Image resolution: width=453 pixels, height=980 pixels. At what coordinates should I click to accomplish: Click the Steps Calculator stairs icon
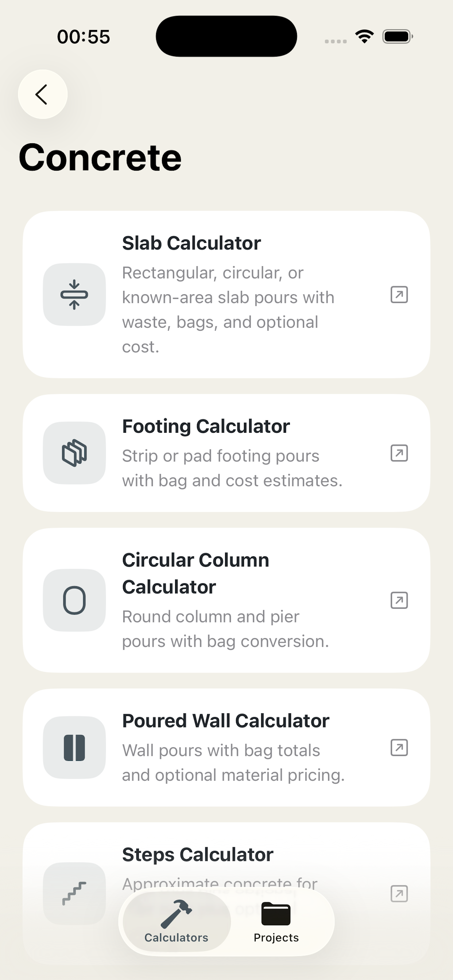74,893
